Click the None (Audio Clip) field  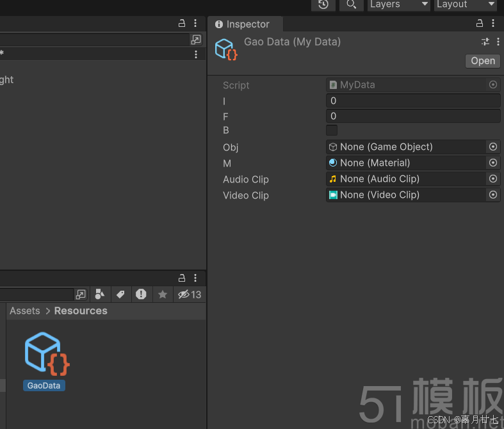[x=406, y=179]
